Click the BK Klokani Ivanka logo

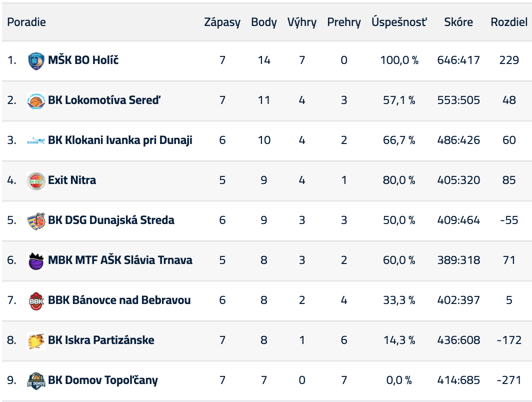[x=36, y=140]
